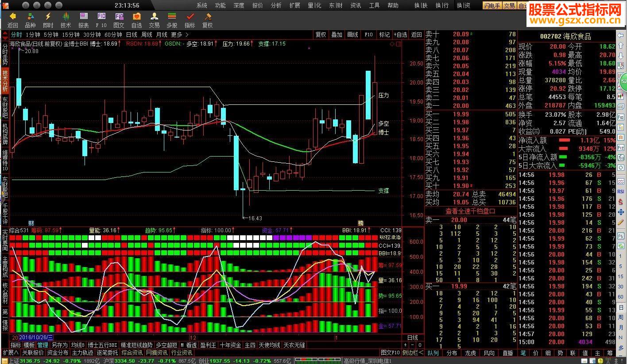Select the 精准短线趋势 indicator tab
The image size is (627, 364).
pyautogui.click(x=136, y=345)
